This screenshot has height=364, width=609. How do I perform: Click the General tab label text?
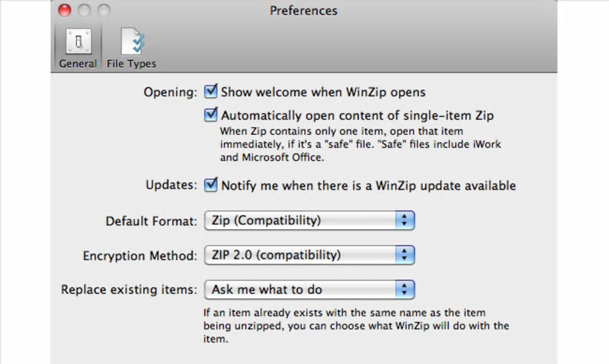point(78,64)
